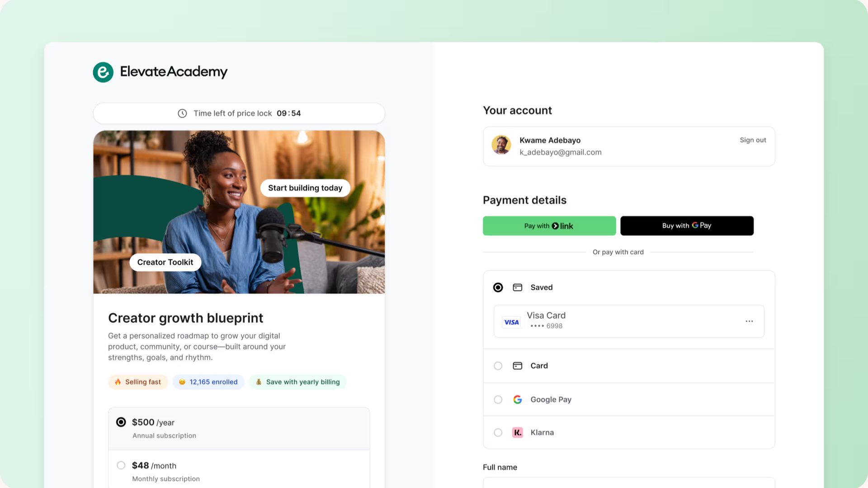
Task: Click the ElevateAcademy brand name
Action: (x=174, y=72)
